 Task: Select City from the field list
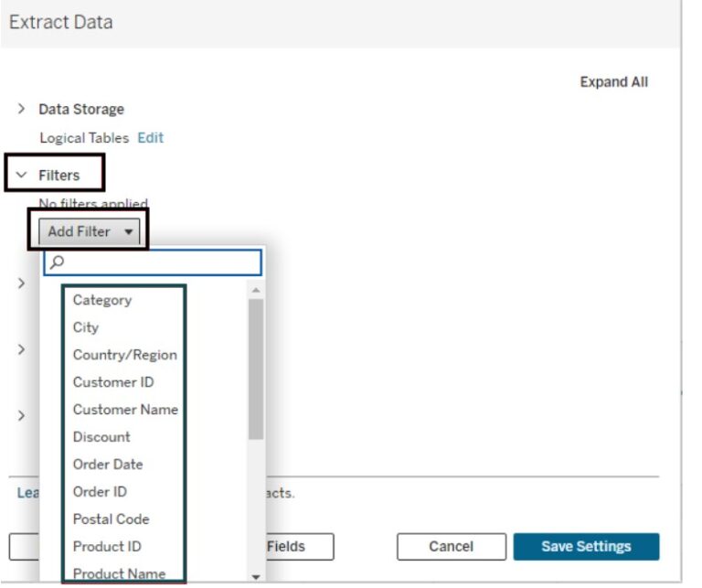[x=86, y=327]
